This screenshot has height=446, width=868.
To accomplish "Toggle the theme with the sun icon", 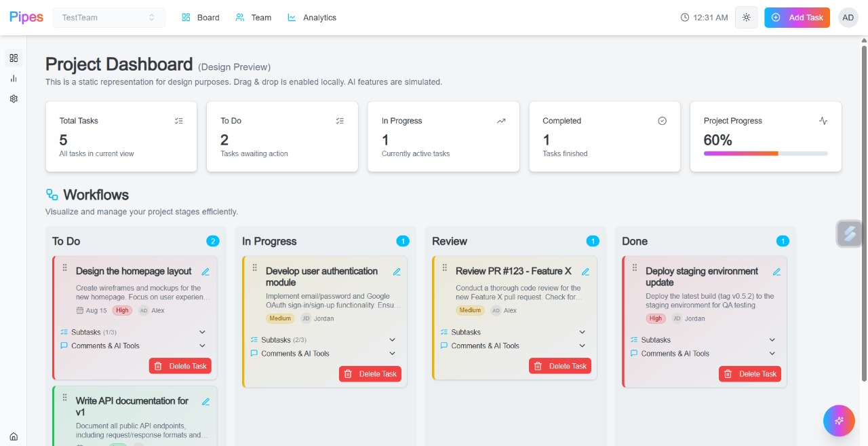I will coord(746,17).
